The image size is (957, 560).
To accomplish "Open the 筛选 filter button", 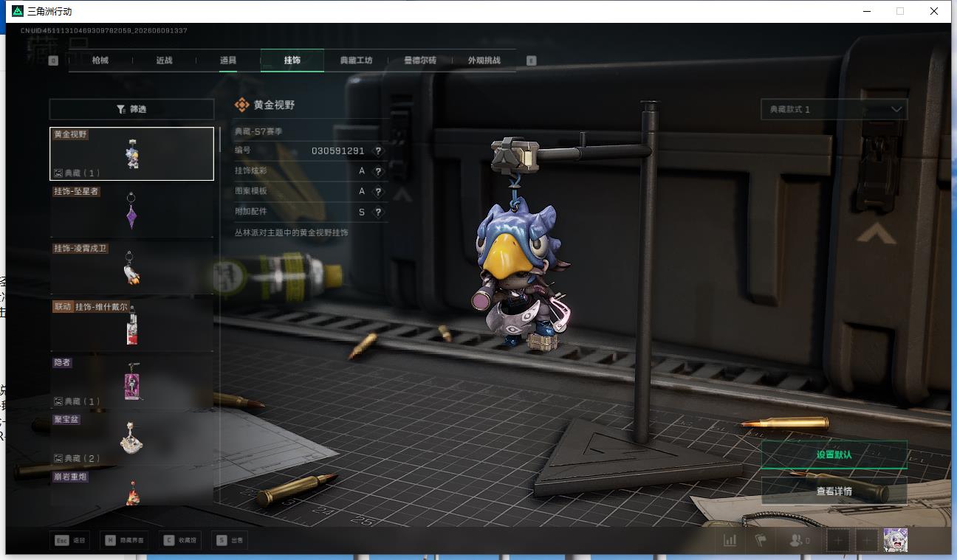I will (131, 109).
